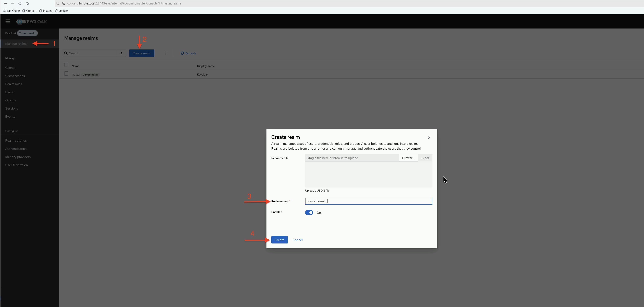This screenshot has width=644, height=307.
Task: Click the browser forward arrow
Action: point(12,3)
